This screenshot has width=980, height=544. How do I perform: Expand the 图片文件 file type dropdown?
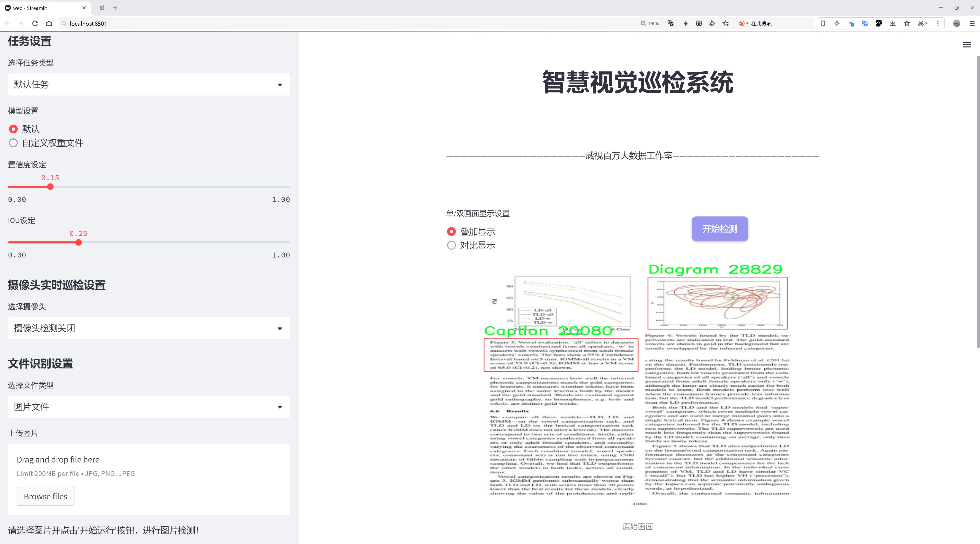(x=149, y=407)
